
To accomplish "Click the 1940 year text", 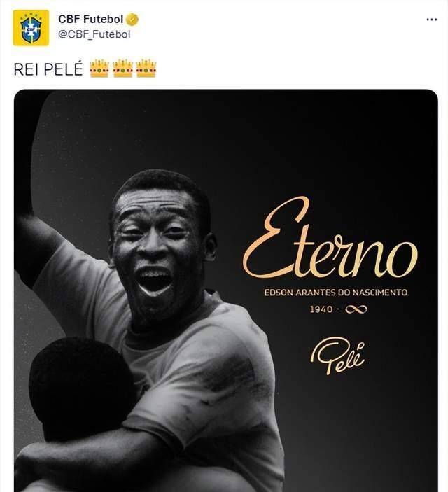I will 321,309.
